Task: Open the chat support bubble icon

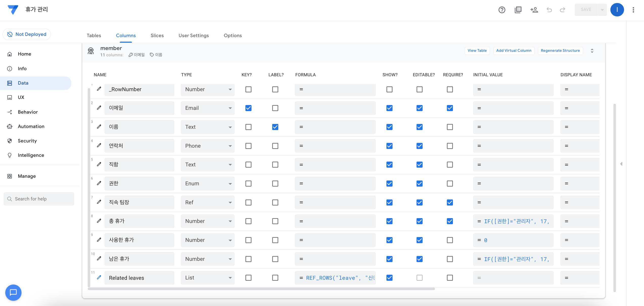Action: click(x=13, y=292)
